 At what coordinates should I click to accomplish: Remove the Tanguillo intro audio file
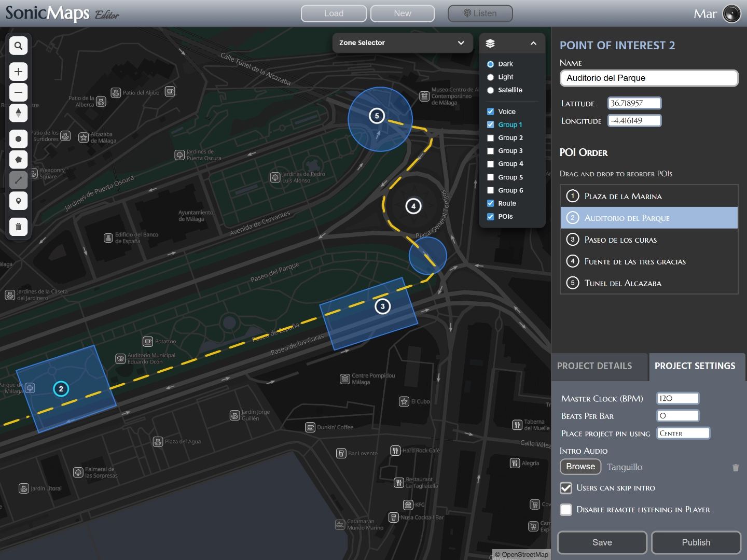point(735,468)
